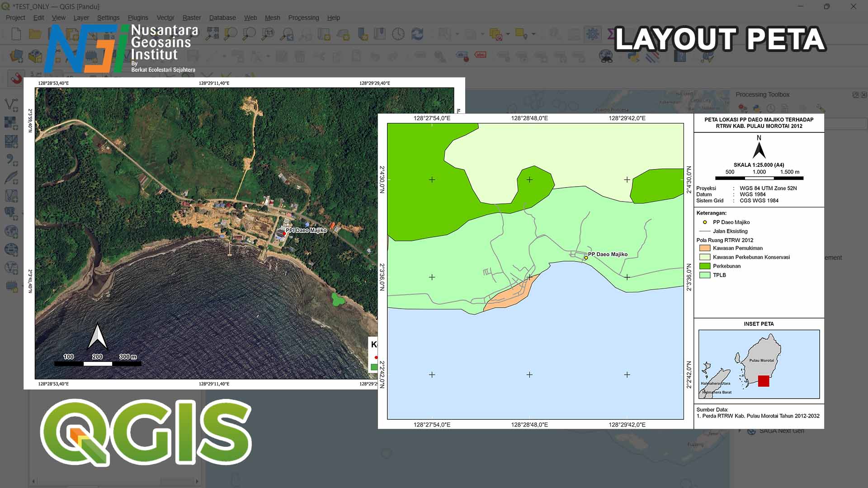Click the globe with binoculars search icon

(x=605, y=56)
